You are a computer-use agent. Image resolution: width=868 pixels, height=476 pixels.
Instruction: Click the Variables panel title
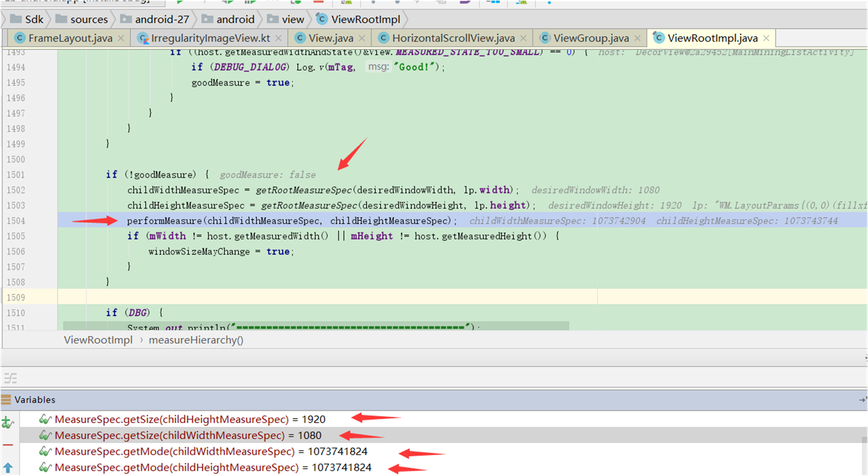tap(35, 400)
